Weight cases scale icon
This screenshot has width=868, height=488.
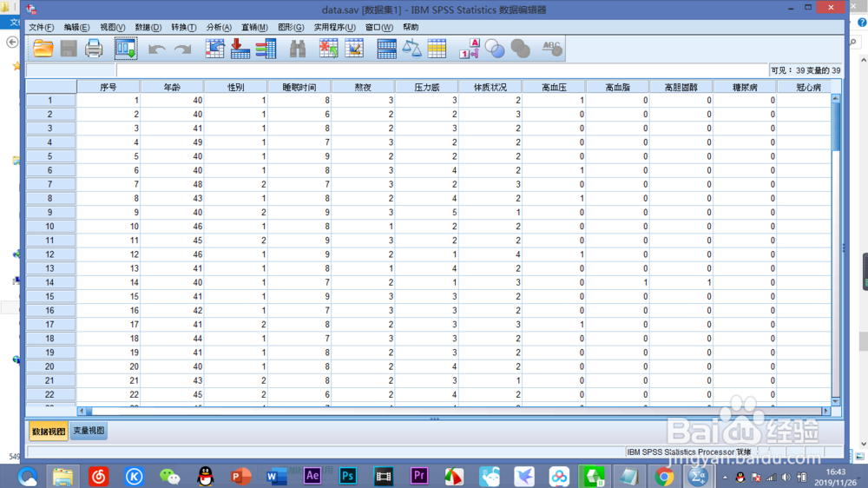pos(411,49)
